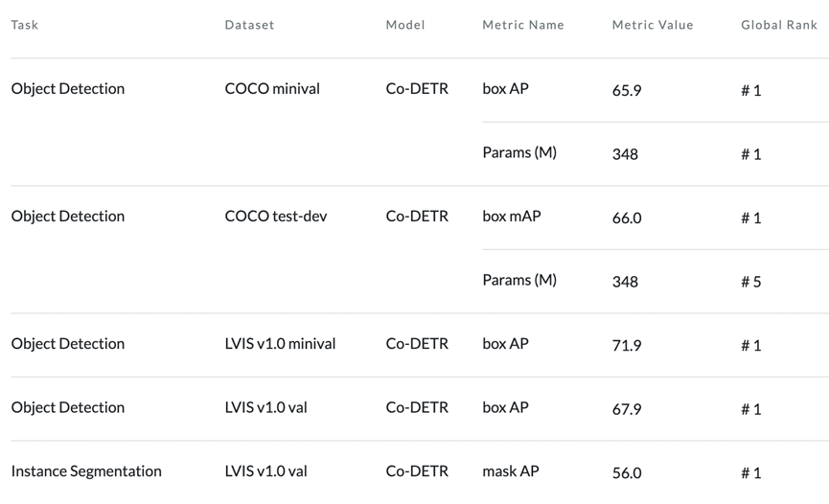Click the Dataset column header
The width and height of the screenshot is (829, 504).
tap(249, 25)
